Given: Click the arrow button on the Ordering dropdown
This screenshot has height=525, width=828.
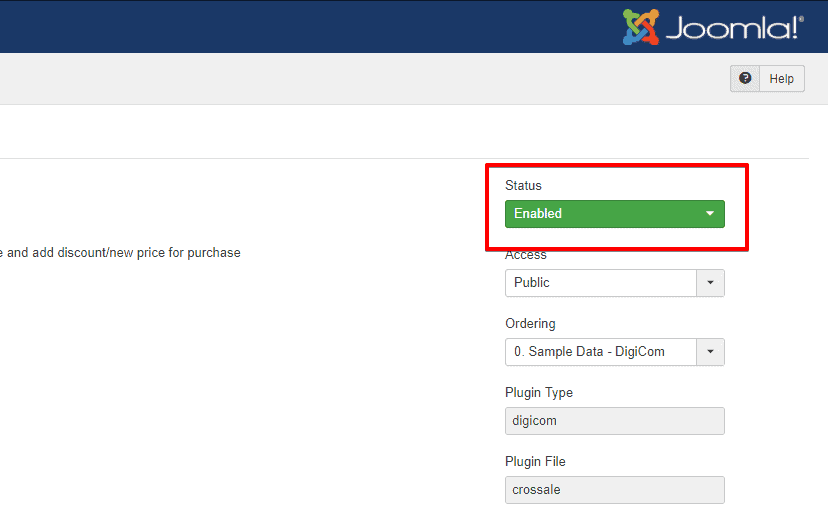Looking at the screenshot, I should click(710, 352).
